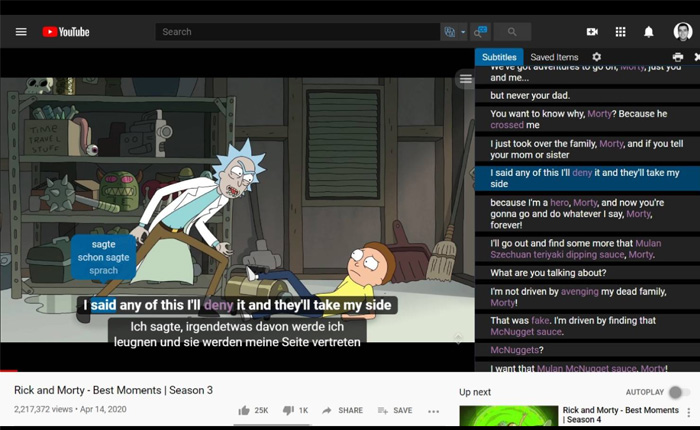Open subtitle panel settings gear
The height and width of the screenshot is (430, 700).
596,57
